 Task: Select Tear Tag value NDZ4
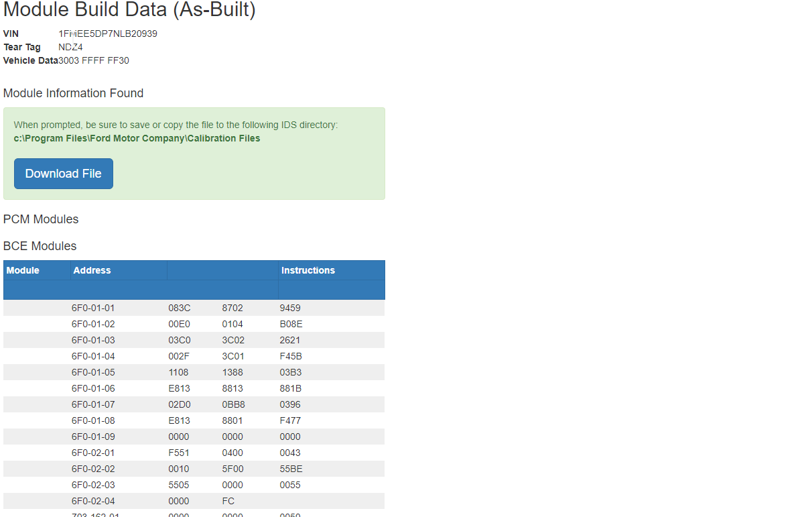tap(70, 47)
